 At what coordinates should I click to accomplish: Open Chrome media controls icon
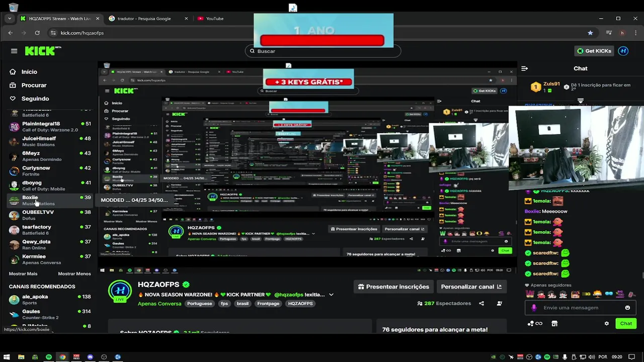point(609,33)
